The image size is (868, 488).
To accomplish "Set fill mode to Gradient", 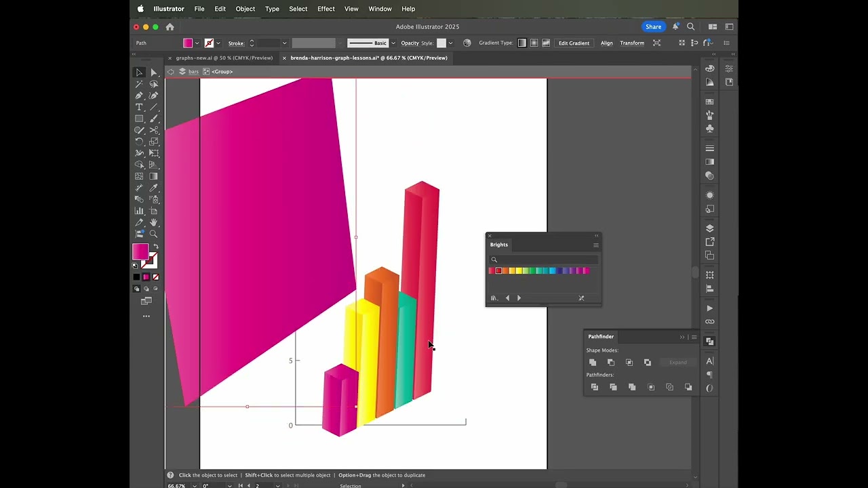I will point(146,277).
